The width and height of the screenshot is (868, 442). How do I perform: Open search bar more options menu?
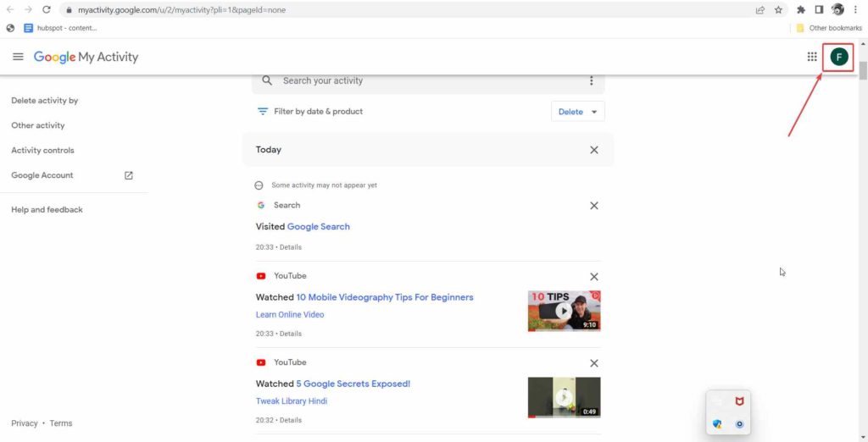(591, 80)
